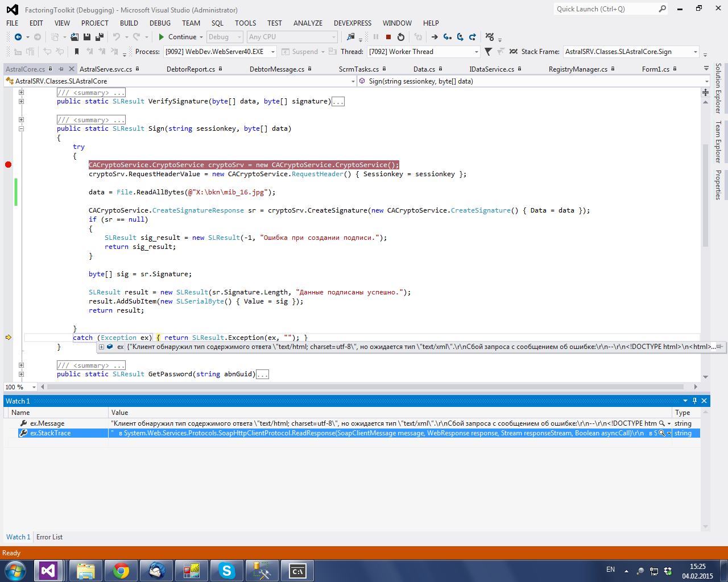
Task: Click the magnifier visualizer icon in ex.Message row
Action: (661, 423)
